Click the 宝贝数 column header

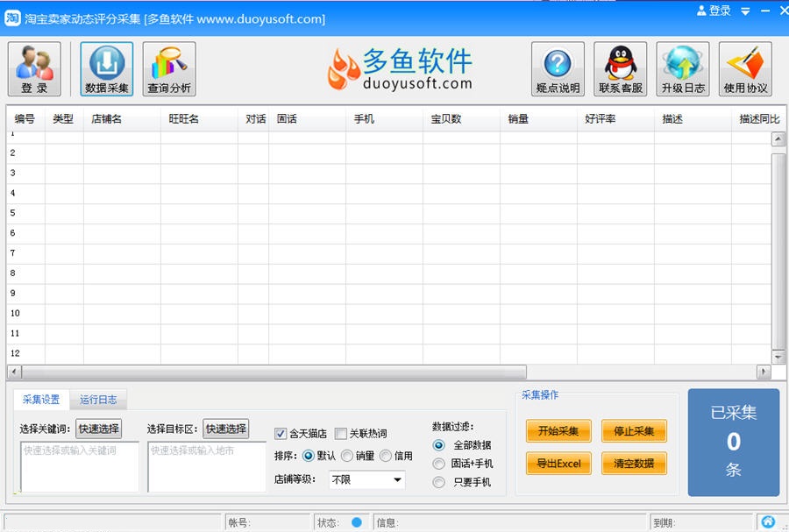pos(461,119)
